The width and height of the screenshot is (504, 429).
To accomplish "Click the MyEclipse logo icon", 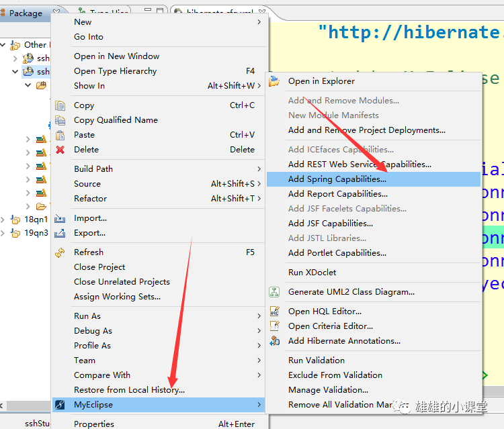I will 60,405.
